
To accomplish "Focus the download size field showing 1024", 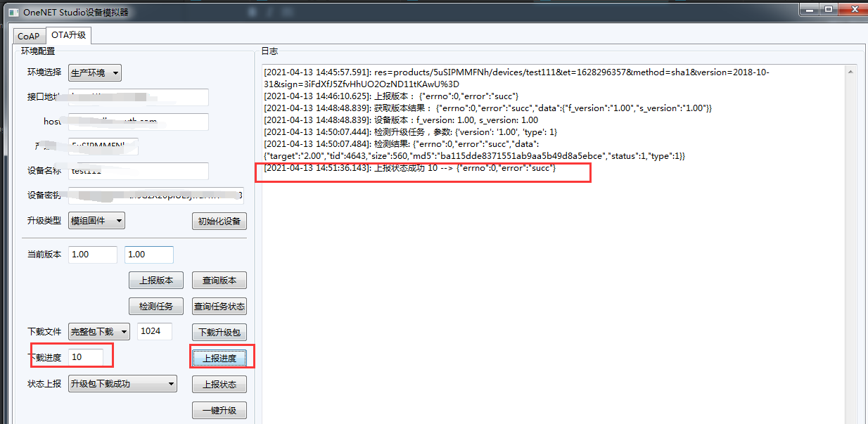I will point(155,331).
